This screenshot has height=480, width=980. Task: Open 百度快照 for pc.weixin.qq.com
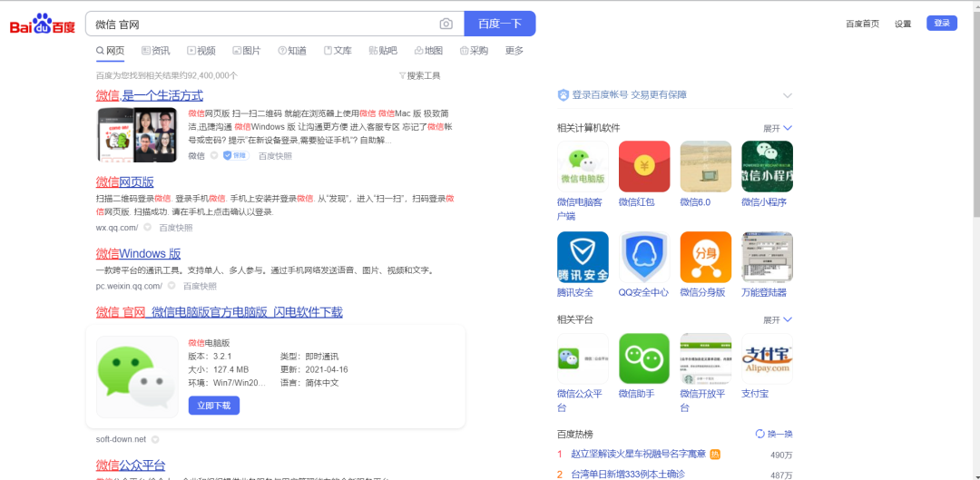pyautogui.click(x=200, y=286)
